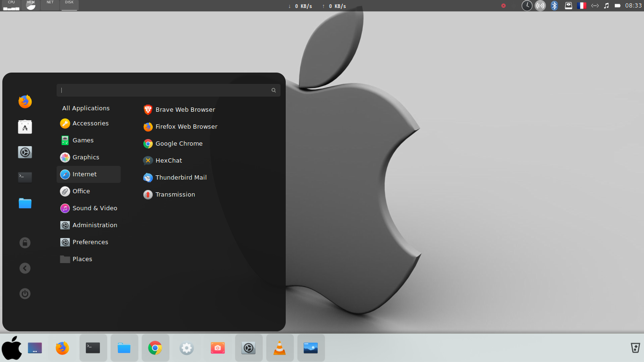Launch Brave Web Browser from the menu
The height and width of the screenshot is (362, 644).
tap(179, 109)
